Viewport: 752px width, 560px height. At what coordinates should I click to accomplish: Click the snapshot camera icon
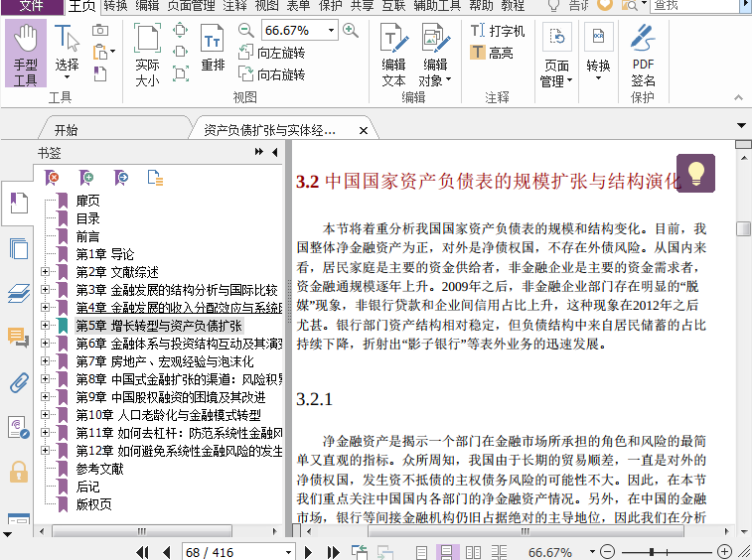pos(99,30)
